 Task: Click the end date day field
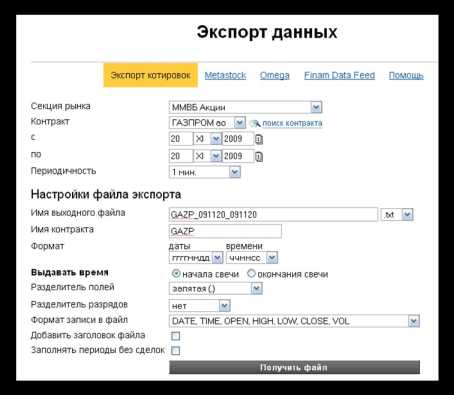(x=181, y=156)
